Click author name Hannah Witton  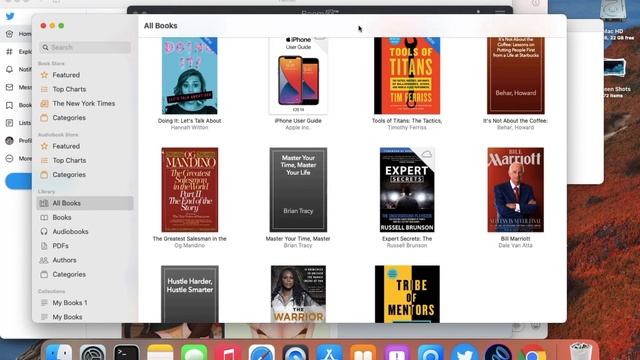[189, 128]
